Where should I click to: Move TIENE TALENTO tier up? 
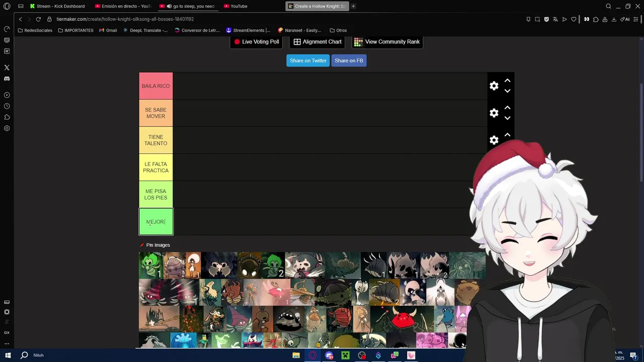coord(507,135)
